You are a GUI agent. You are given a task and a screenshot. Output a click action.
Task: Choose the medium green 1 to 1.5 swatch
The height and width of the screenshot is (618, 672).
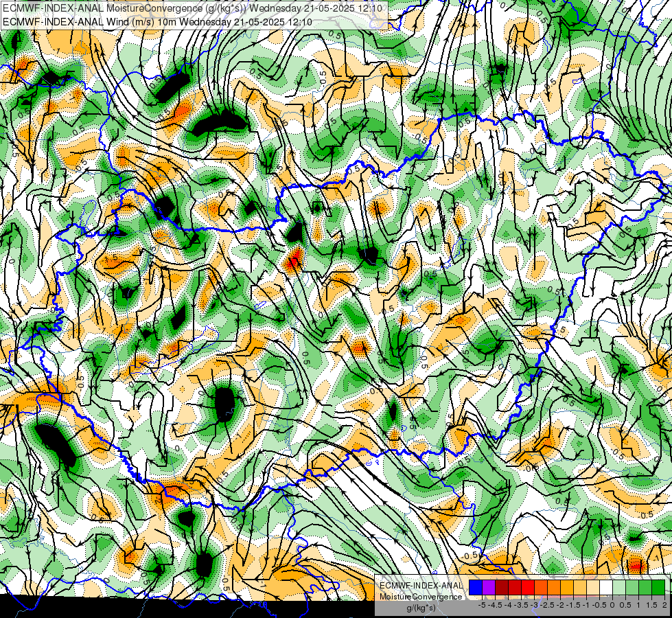coord(632,587)
